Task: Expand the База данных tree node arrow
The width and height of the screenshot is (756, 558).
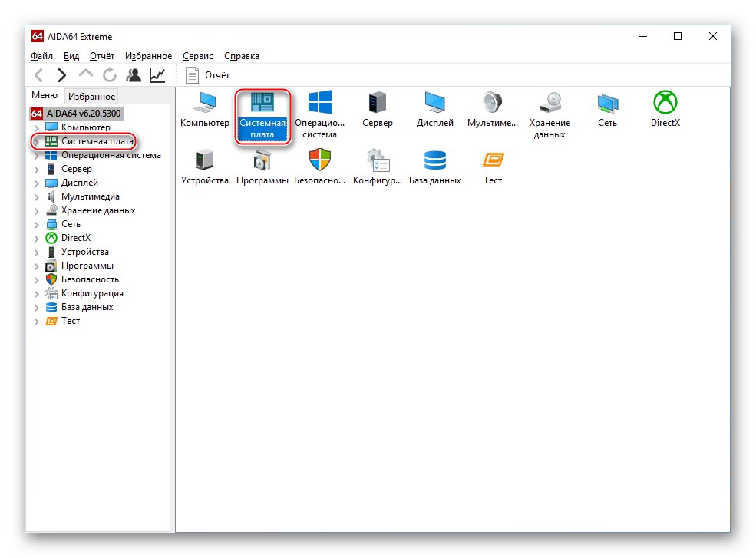Action: pyautogui.click(x=37, y=308)
